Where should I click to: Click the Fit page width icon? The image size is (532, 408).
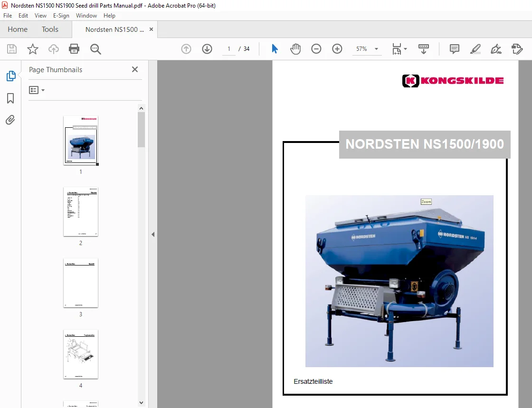coord(397,49)
